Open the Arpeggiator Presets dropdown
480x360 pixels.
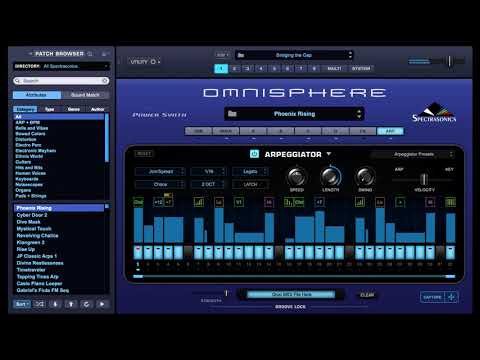(x=413, y=154)
